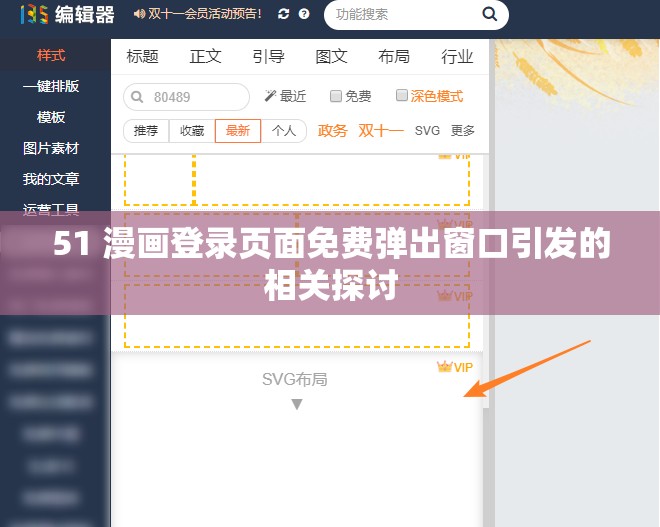Click the magic wand 最近 icon
This screenshot has width=660, height=527.
270,96
